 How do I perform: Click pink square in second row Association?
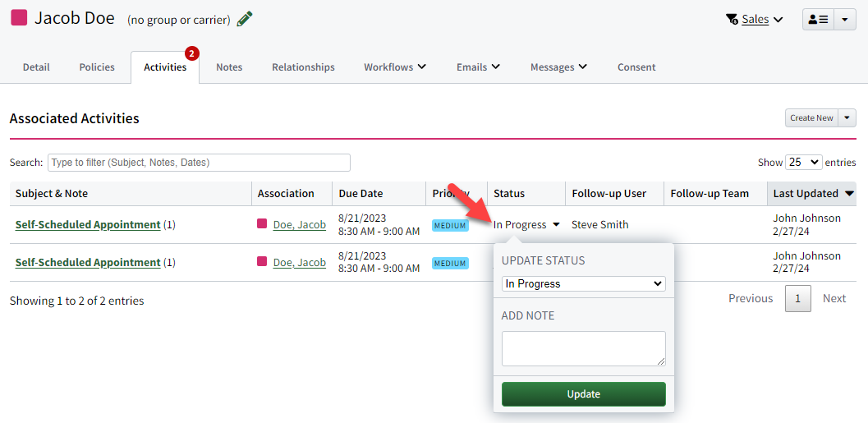pos(262,261)
